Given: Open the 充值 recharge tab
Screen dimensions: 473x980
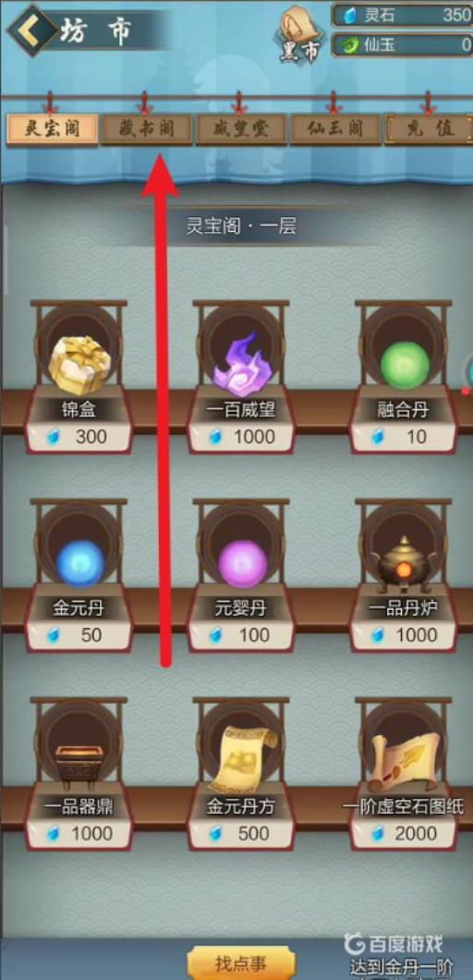Looking at the screenshot, I should (429, 129).
